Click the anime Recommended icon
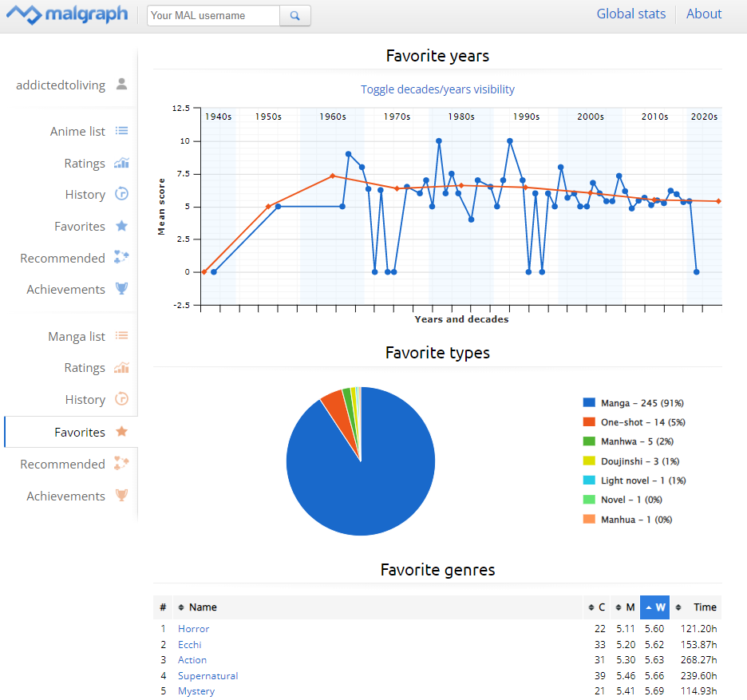 click(x=121, y=258)
